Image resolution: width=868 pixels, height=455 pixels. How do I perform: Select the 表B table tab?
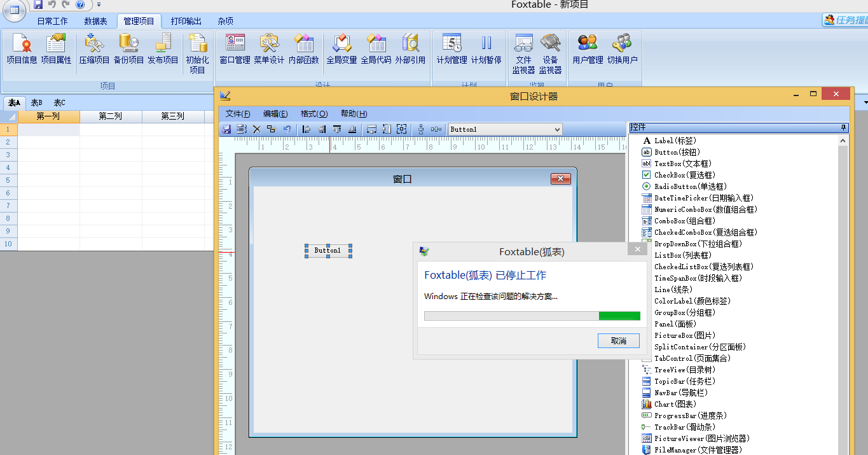click(x=37, y=102)
